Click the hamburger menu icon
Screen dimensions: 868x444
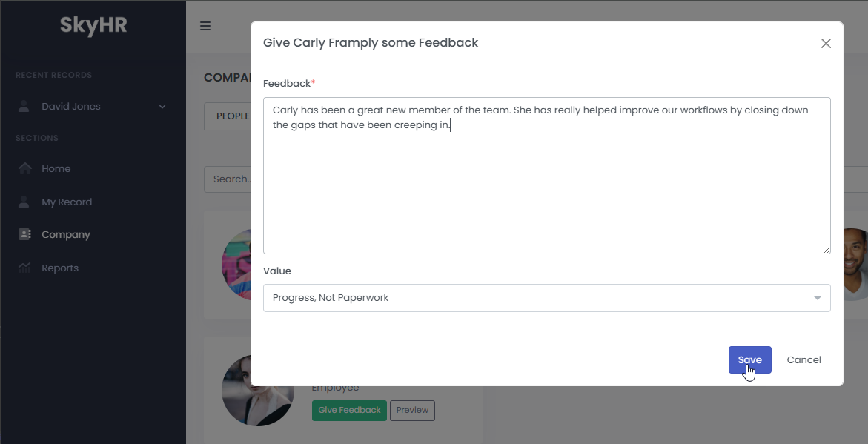(205, 26)
